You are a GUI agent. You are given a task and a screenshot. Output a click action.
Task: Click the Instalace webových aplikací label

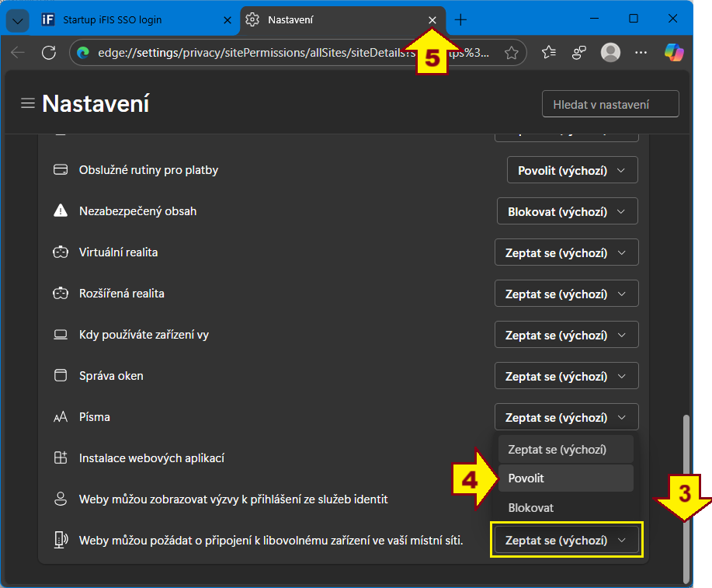[151, 458]
